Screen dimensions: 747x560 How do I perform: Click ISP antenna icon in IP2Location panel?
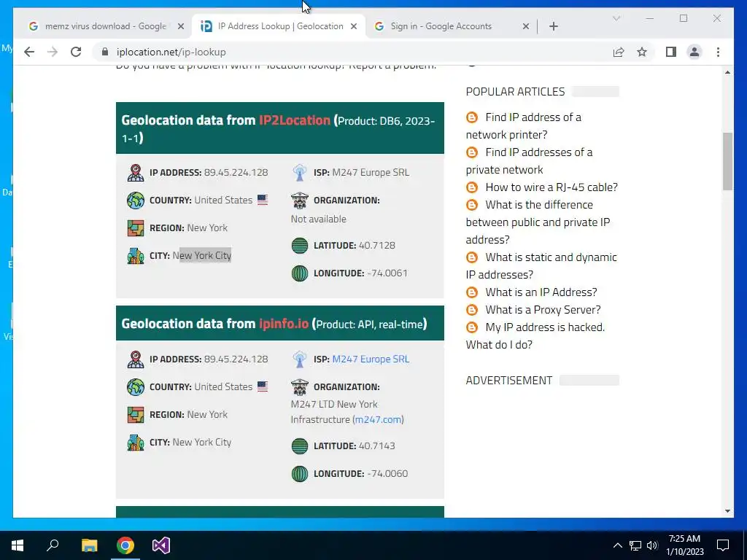300,172
